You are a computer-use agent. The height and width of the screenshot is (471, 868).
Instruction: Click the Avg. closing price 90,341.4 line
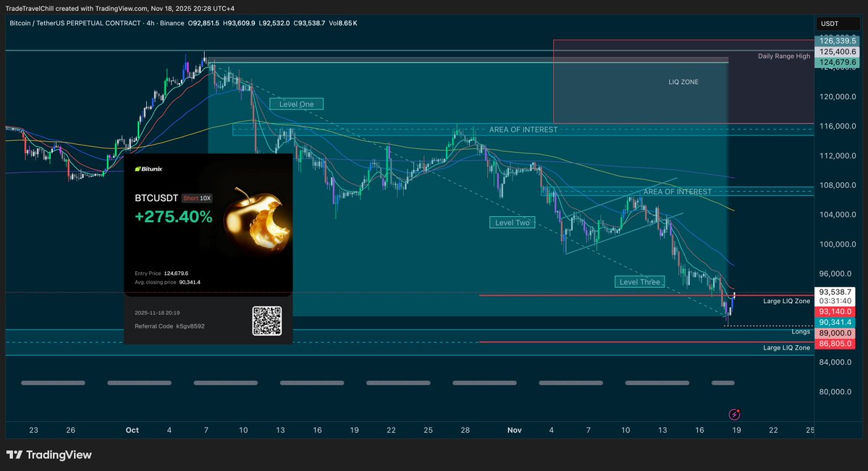pos(168,282)
